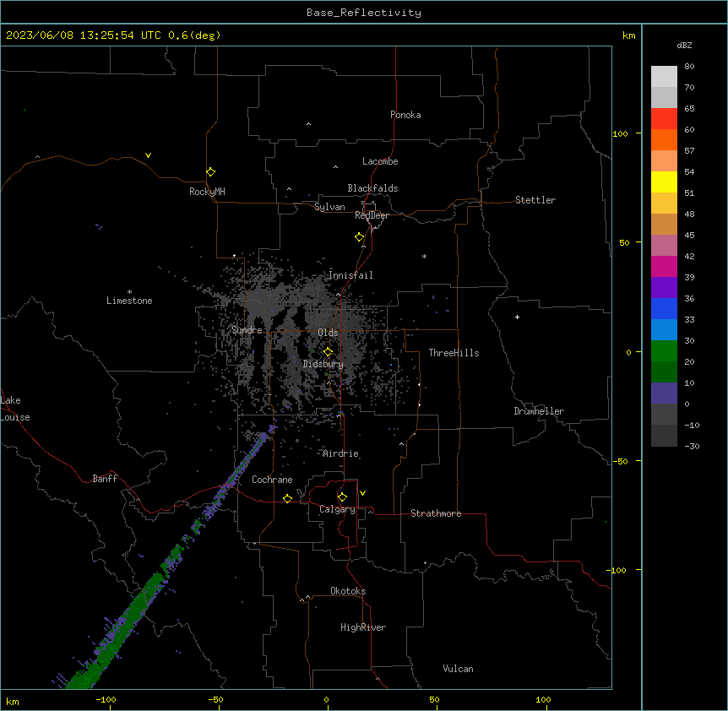Click the 50 tick label on horizontal axis
728x711 pixels.
coord(434,699)
